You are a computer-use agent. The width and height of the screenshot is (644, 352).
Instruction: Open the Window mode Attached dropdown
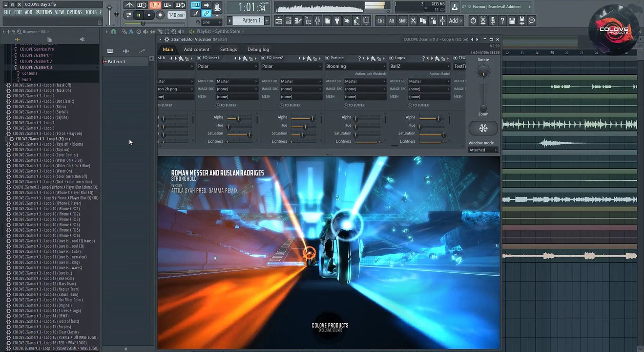pos(483,150)
